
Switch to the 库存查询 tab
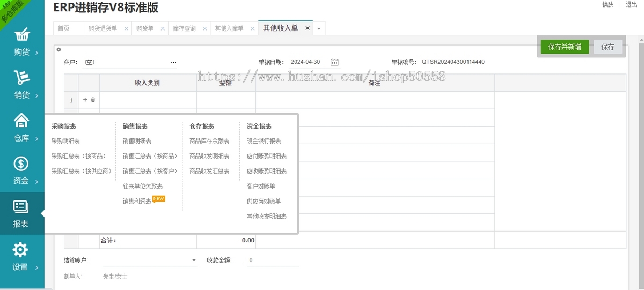tap(184, 28)
